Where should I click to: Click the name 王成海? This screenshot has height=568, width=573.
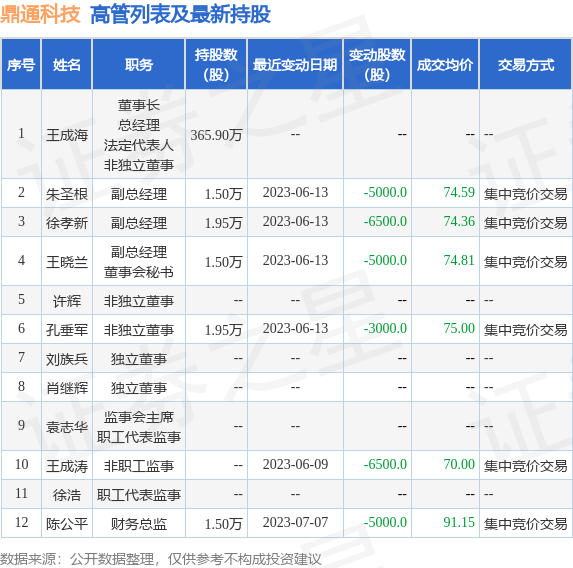point(67,135)
